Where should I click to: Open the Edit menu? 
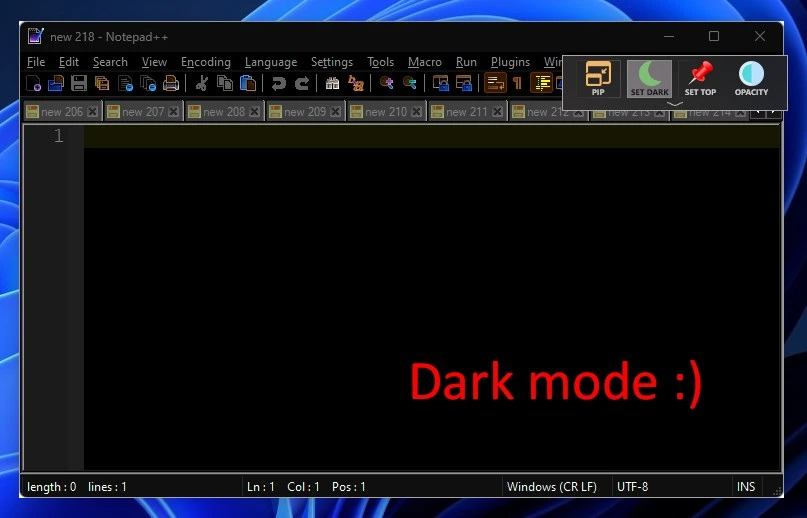68,62
